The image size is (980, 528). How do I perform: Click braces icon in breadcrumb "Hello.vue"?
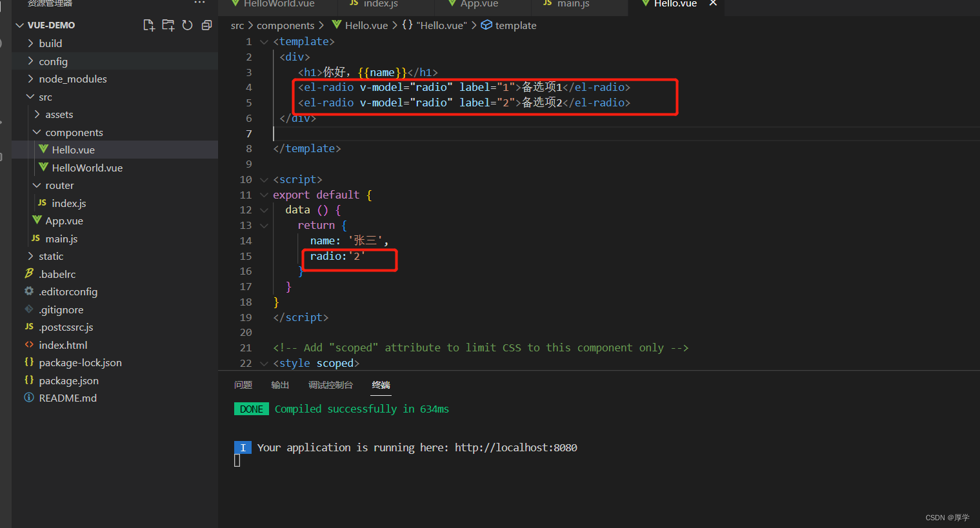tap(407, 24)
